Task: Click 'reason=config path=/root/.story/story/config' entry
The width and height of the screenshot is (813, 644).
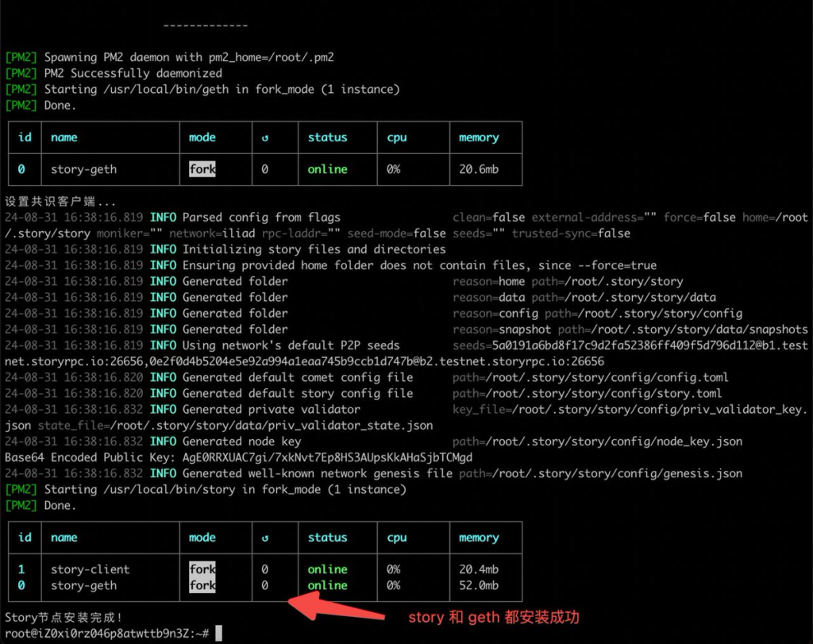Action: (x=597, y=314)
